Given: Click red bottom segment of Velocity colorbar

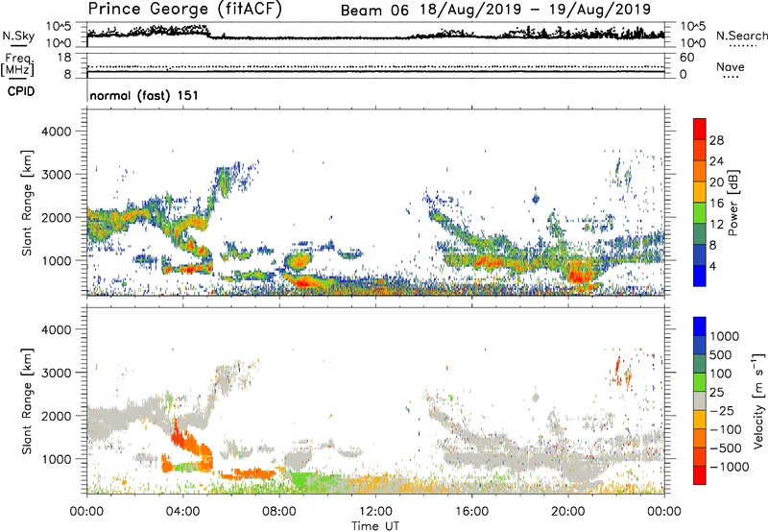Looking at the screenshot, I should [x=700, y=475].
